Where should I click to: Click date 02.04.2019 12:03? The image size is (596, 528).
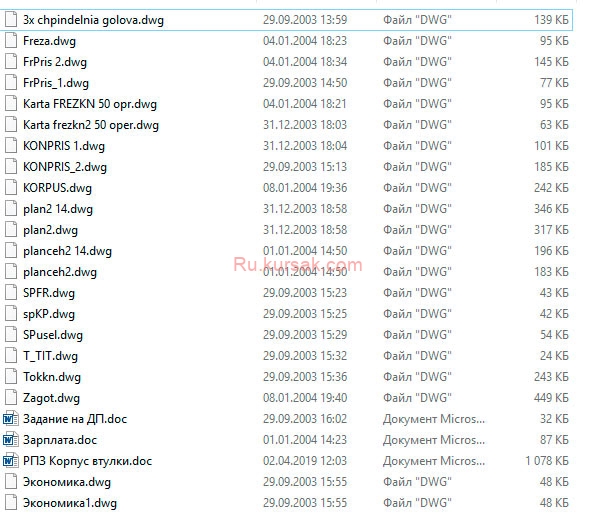tap(305, 461)
